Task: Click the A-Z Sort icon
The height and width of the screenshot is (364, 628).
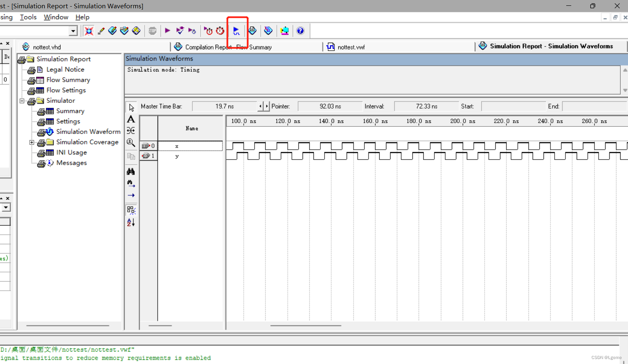Action: click(131, 222)
